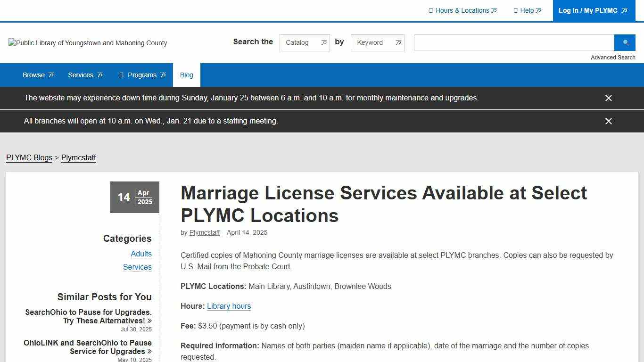Open the Advanced Search page

pyautogui.click(x=613, y=57)
